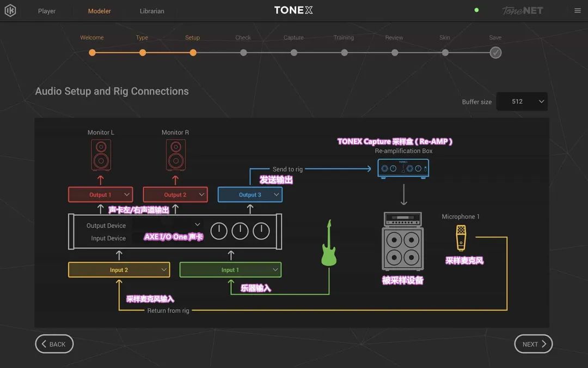The width and height of the screenshot is (588, 368).
Task: Go to the Training step marker
Action: click(x=344, y=52)
